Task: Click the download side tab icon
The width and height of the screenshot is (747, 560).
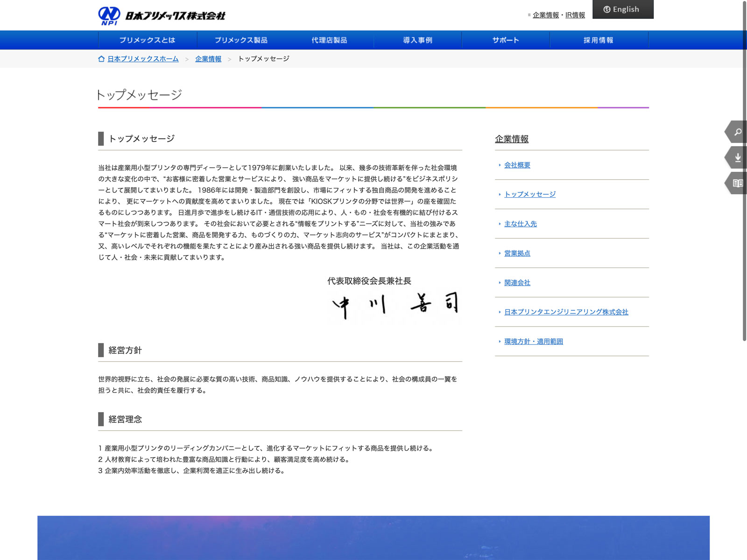Action: [x=737, y=158]
